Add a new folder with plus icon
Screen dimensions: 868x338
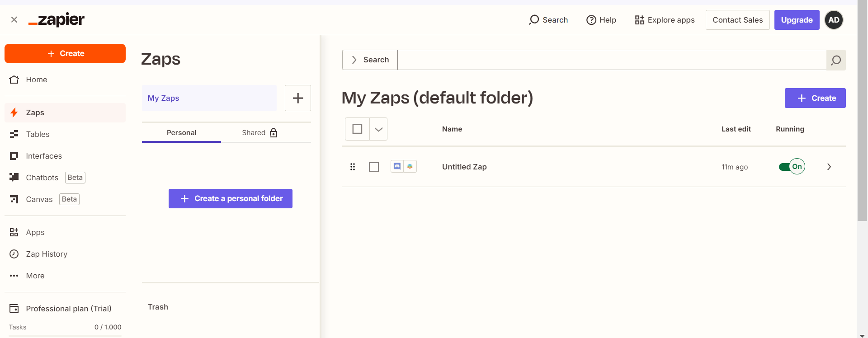tap(298, 98)
